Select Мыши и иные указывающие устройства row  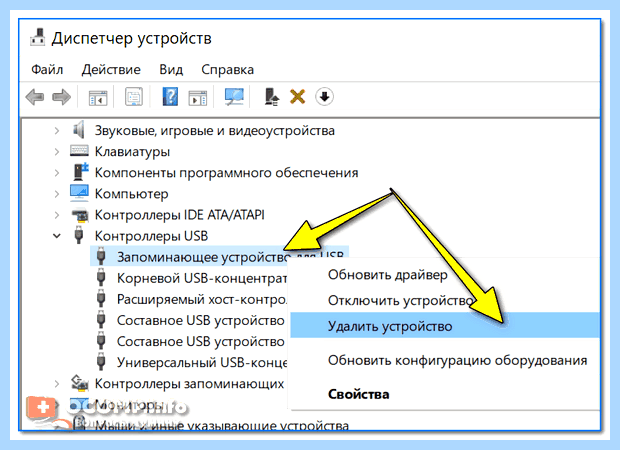[221, 425]
